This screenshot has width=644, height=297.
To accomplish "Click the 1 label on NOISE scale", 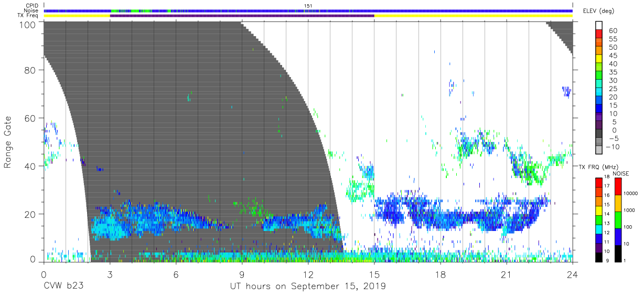I will click(x=625, y=260).
